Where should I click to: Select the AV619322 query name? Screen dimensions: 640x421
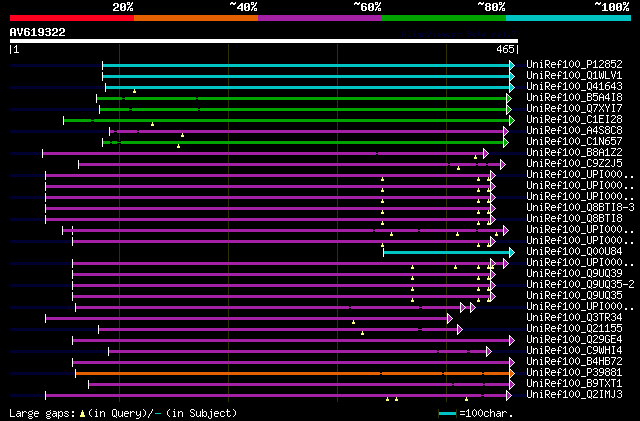coord(38,32)
